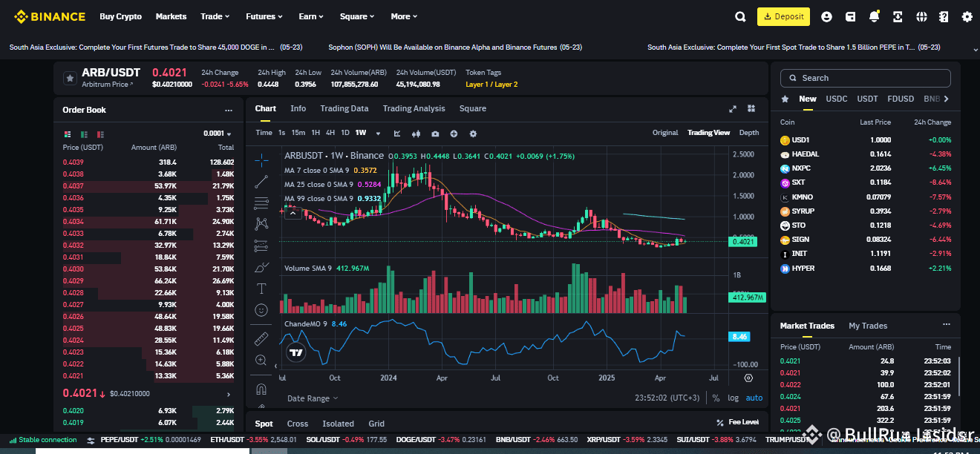Viewport: 980px width, 454px height.
Task: Toggle the magnet snap mode
Action: pyautogui.click(x=261, y=389)
